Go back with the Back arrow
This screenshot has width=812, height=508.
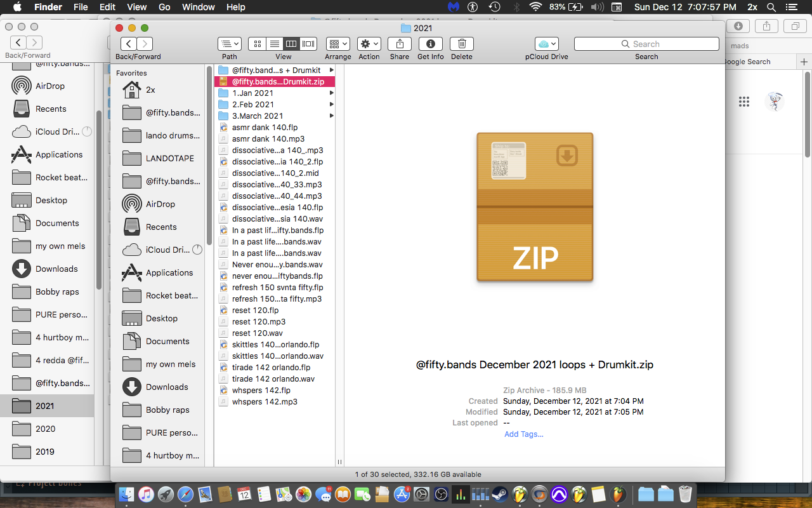tap(129, 44)
